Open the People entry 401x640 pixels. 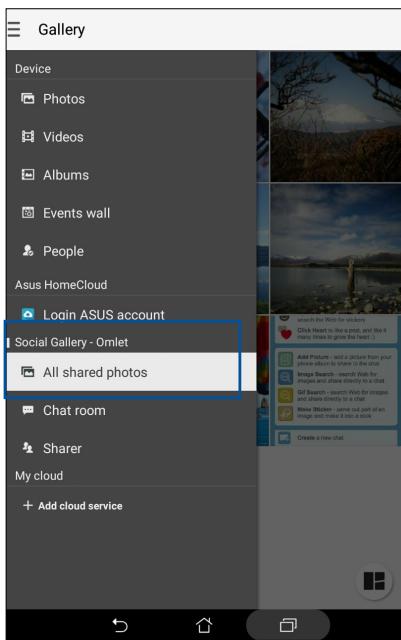point(131,251)
